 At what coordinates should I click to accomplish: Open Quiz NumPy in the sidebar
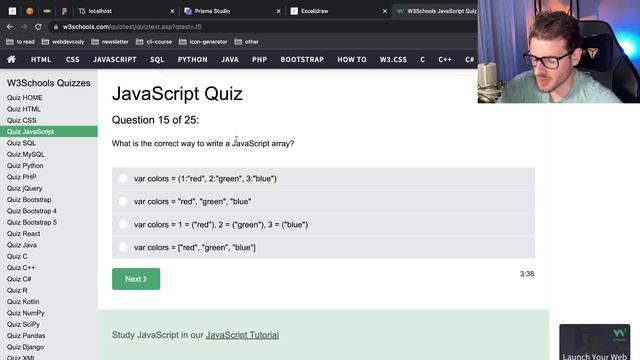pyautogui.click(x=25, y=313)
